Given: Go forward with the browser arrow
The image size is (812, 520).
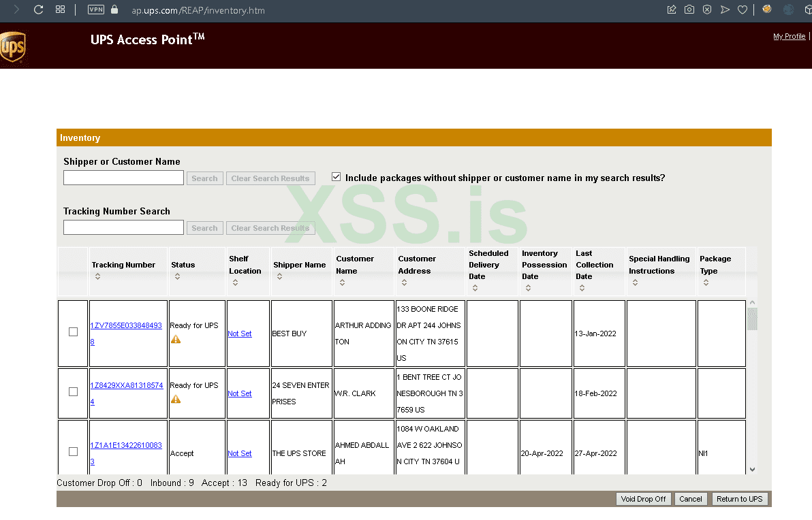Looking at the screenshot, I should point(16,10).
